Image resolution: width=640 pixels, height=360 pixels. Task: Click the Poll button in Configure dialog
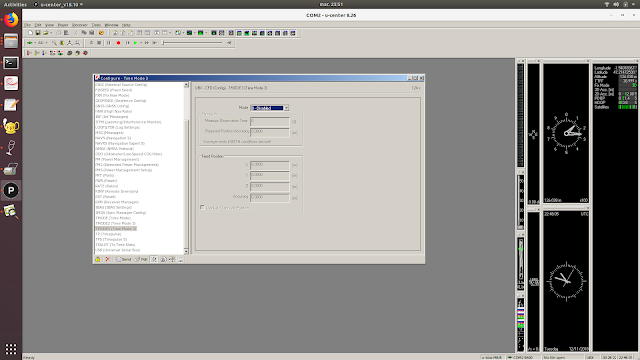pos(141,259)
